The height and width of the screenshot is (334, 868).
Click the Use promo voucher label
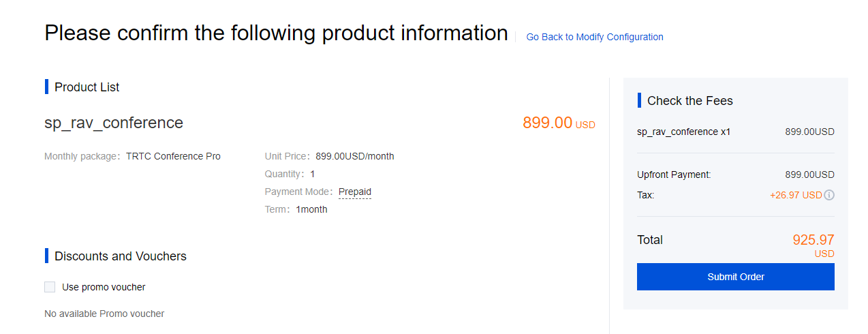pos(104,287)
